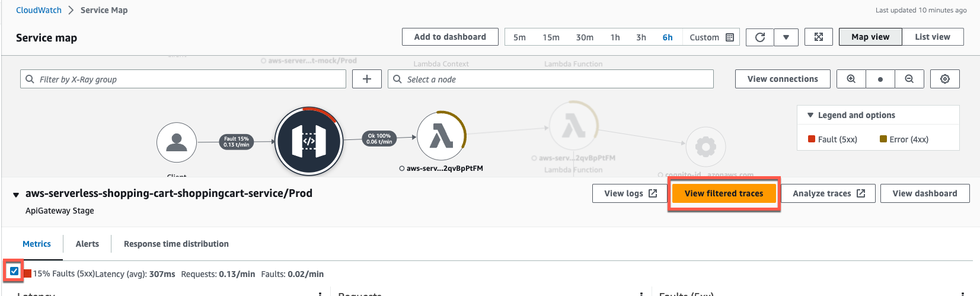Click the ApiGateway Stage label
The image size is (980, 296).
click(x=60, y=211)
